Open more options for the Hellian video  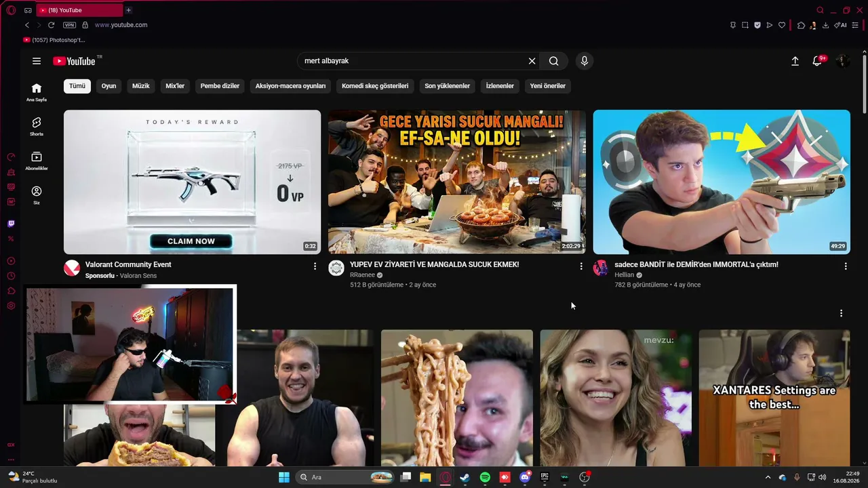click(846, 266)
